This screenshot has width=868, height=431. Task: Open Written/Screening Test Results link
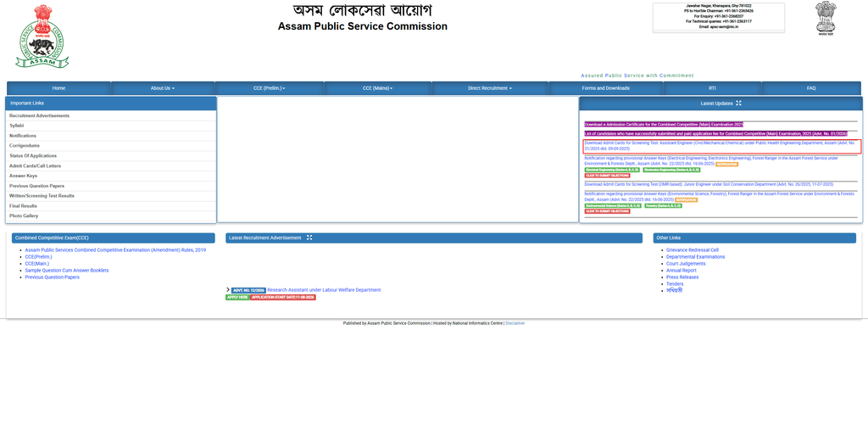coord(42,195)
